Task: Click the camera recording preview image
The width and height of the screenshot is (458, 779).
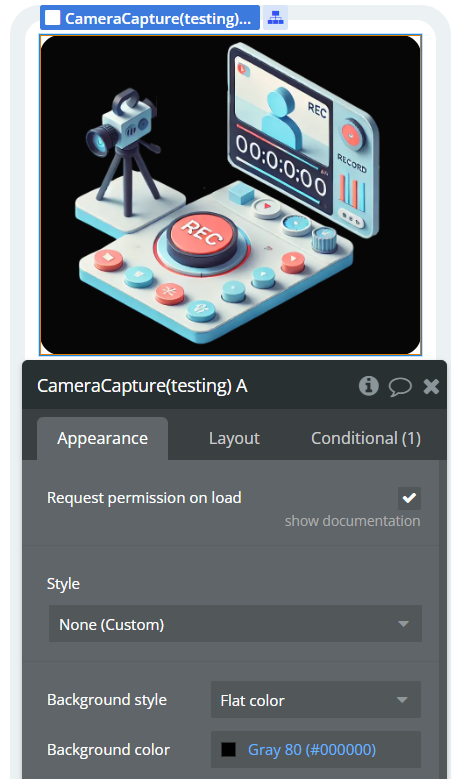Action: point(230,195)
